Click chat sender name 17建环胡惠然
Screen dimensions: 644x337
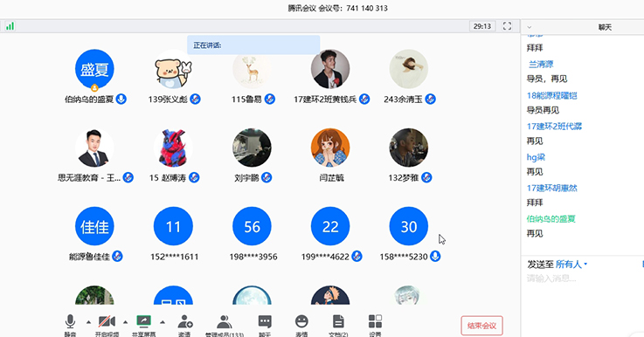point(552,188)
